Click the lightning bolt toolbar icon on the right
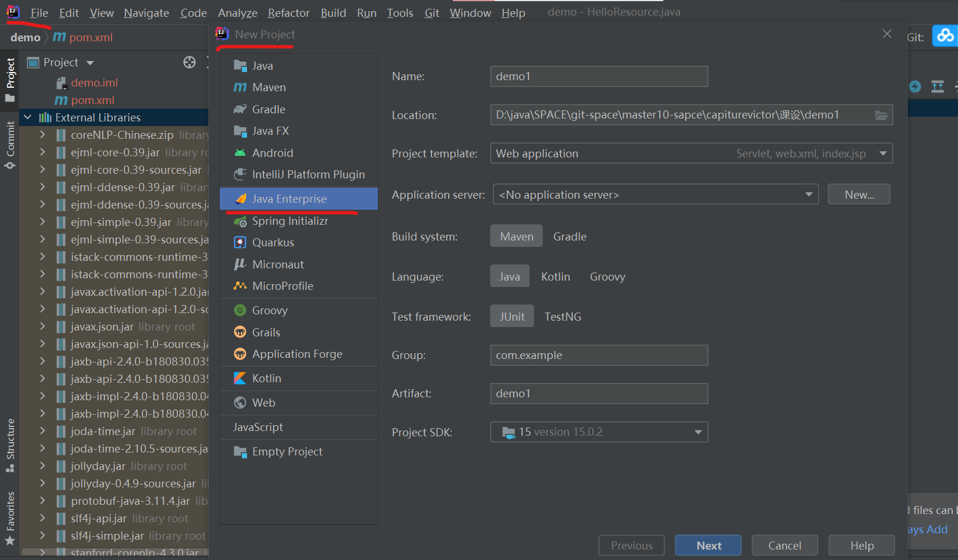Viewport: 958px width, 560px height. pyautogui.click(x=915, y=87)
